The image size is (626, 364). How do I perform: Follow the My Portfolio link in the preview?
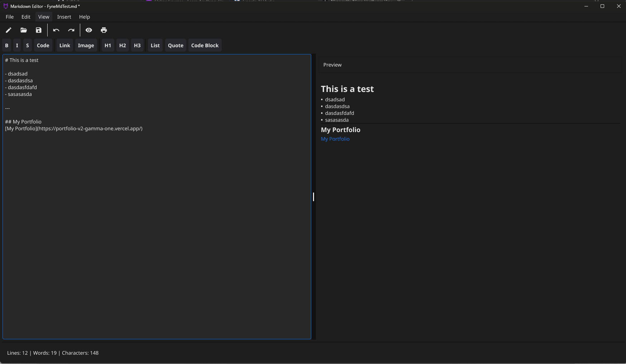tap(335, 139)
